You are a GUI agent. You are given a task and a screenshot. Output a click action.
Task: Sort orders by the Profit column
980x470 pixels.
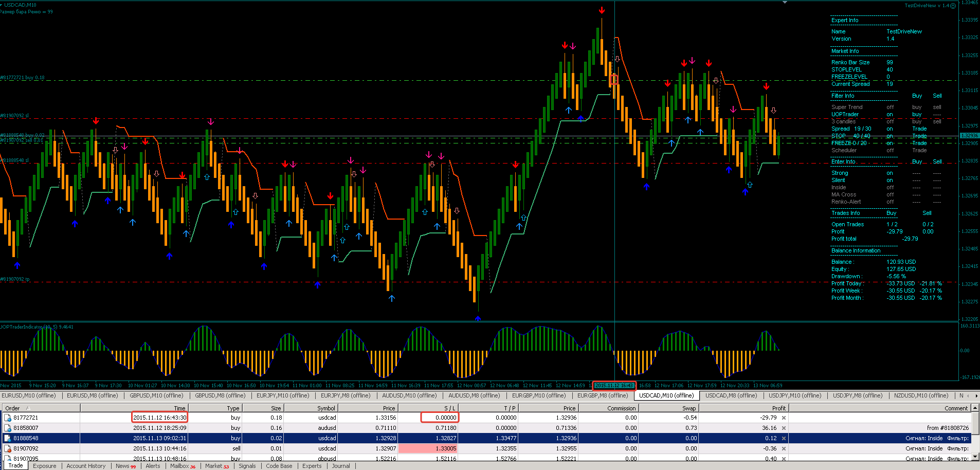click(743, 408)
